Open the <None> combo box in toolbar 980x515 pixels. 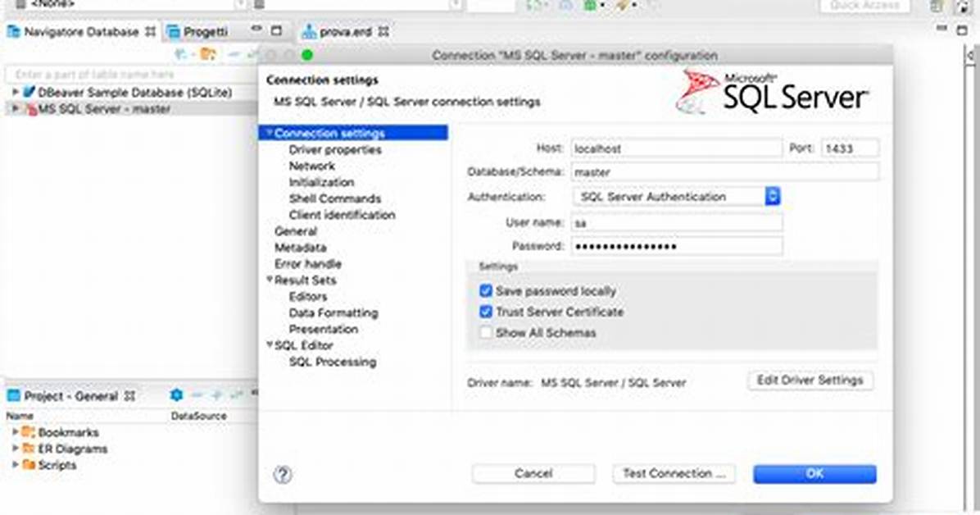130,4
